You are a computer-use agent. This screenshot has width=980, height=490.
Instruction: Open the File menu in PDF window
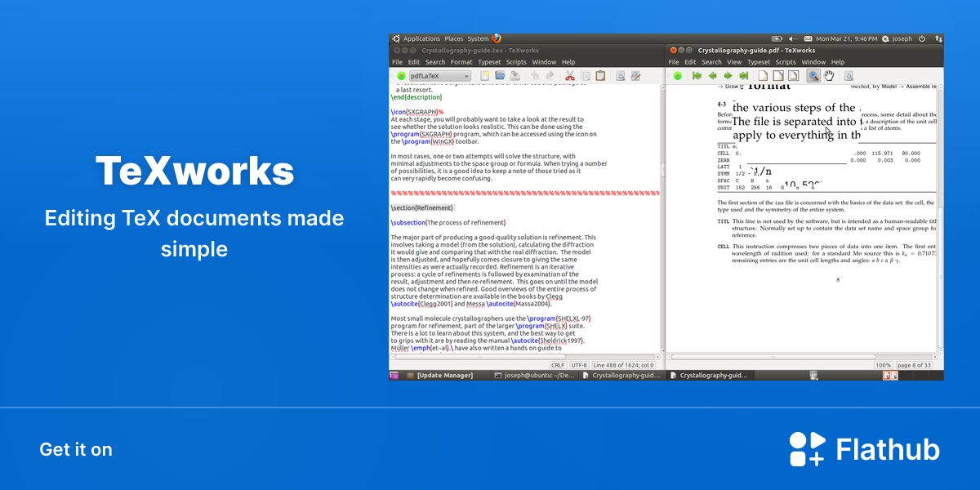[x=674, y=62]
